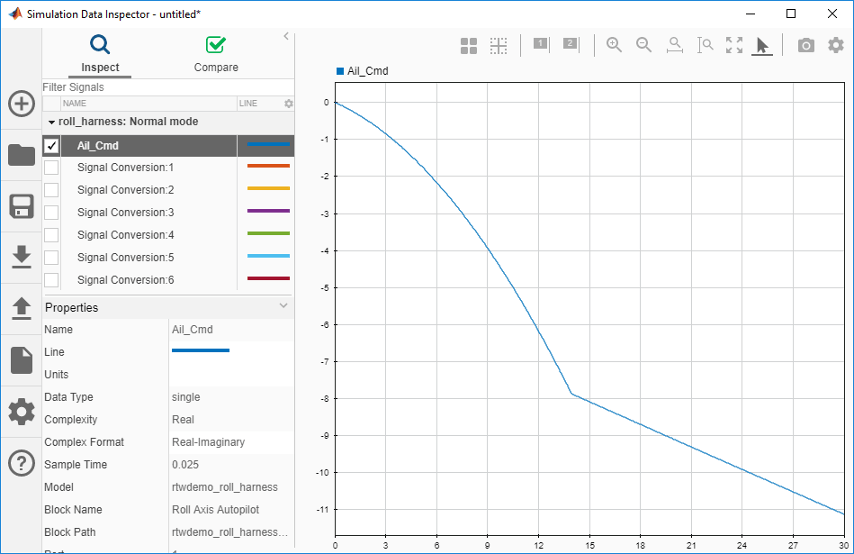Viewport: 854px width, 554px height.
Task: Maximize the Simulation Data Inspector window
Action: pos(791,14)
